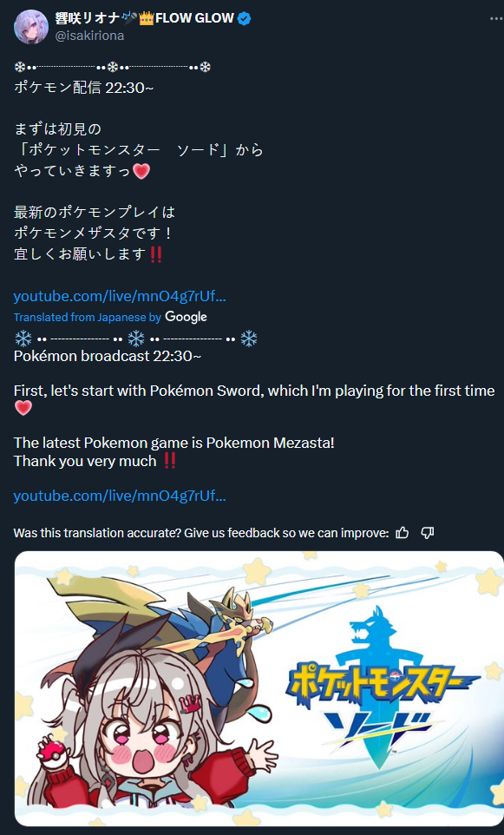Click the Translated from Japanese by link
The image size is (504, 835).
[88, 318]
